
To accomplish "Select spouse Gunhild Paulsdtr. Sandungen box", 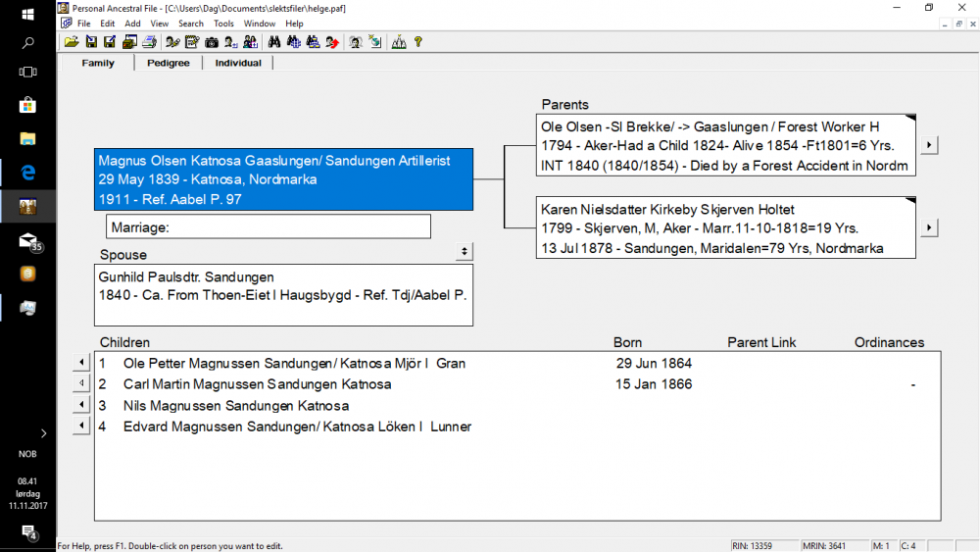I will [x=284, y=295].
